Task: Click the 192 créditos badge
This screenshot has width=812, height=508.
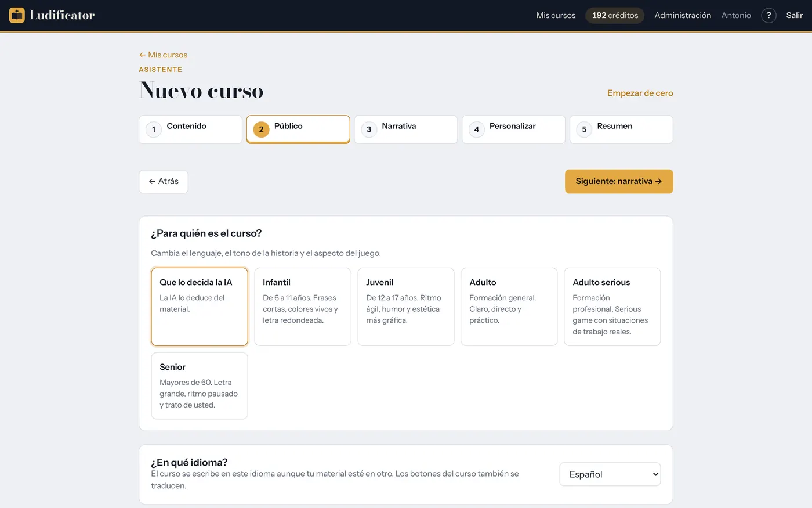Action: pos(615,16)
